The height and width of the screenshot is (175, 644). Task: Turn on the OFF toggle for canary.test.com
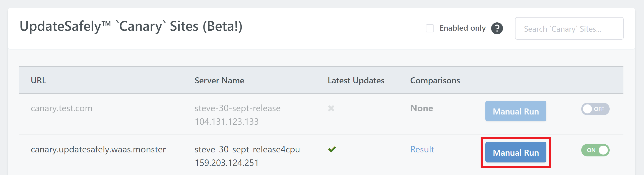pyautogui.click(x=595, y=109)
